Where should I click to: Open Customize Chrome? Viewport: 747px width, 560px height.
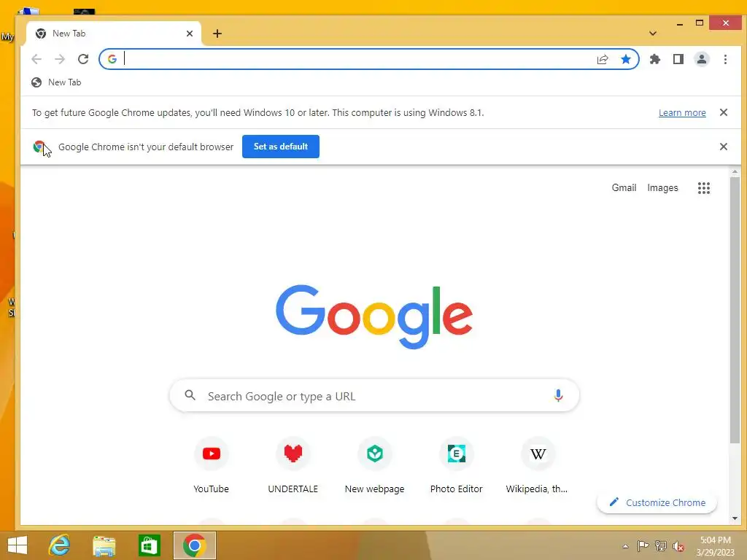click(657, 502)
